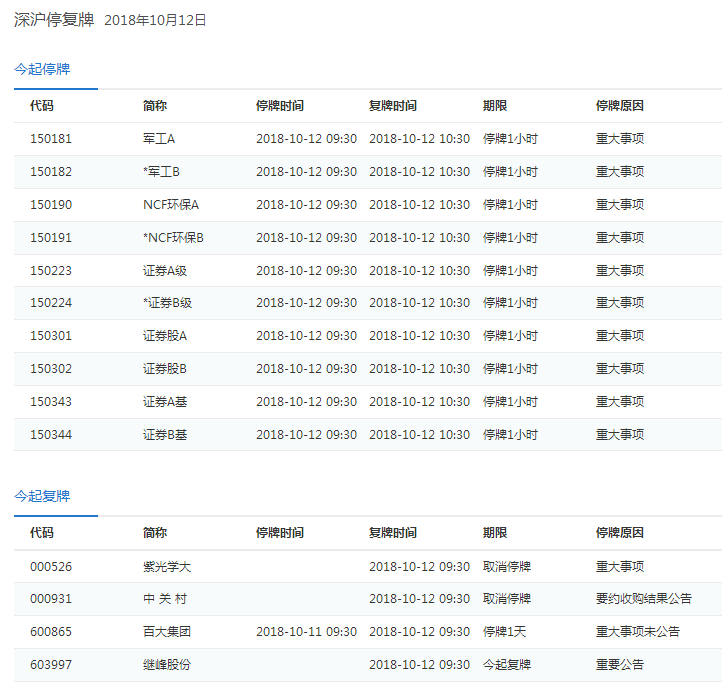Open stock code 150181
Image resolution: width=727 pixels, height=685 pixels.
pos(51,139)
